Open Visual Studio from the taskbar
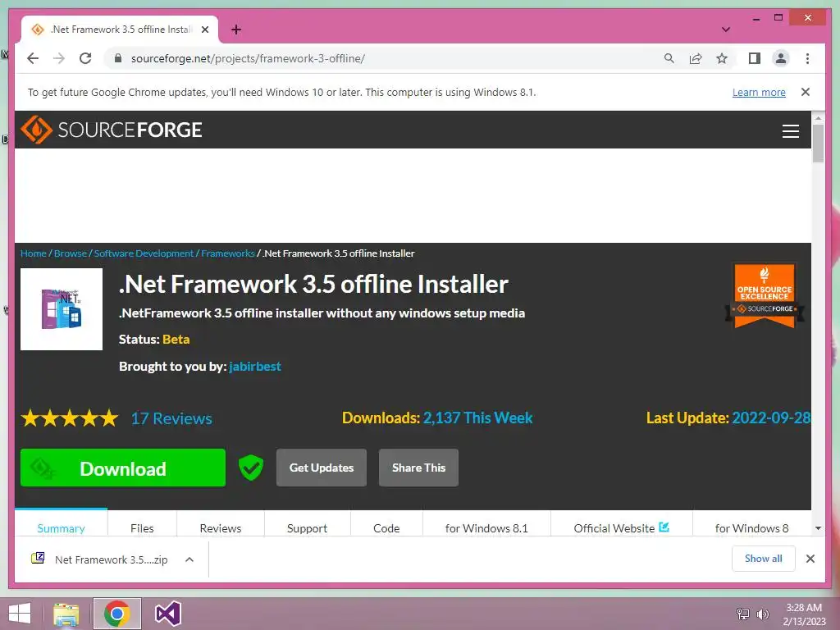 (x=167, y=614)
